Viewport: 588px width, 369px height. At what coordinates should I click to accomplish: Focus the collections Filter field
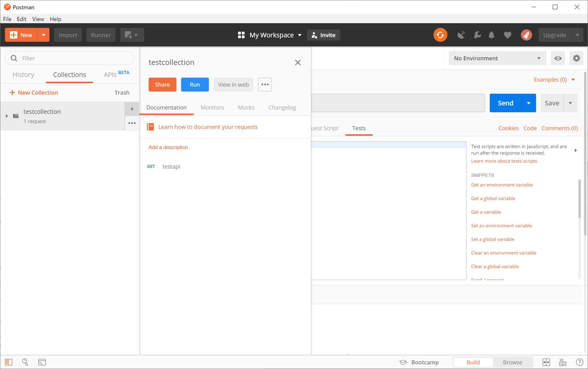pyautogui.click(x=70, y=58)
